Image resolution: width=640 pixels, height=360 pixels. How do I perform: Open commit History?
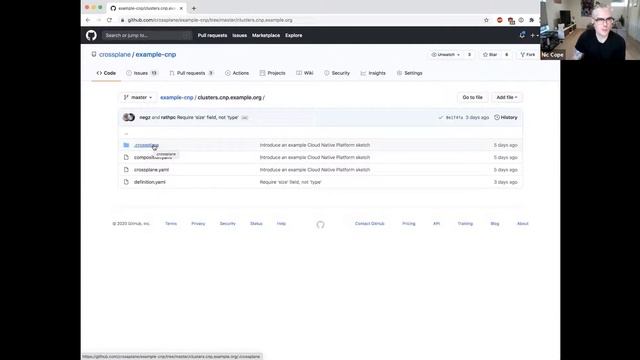[506, 118]
